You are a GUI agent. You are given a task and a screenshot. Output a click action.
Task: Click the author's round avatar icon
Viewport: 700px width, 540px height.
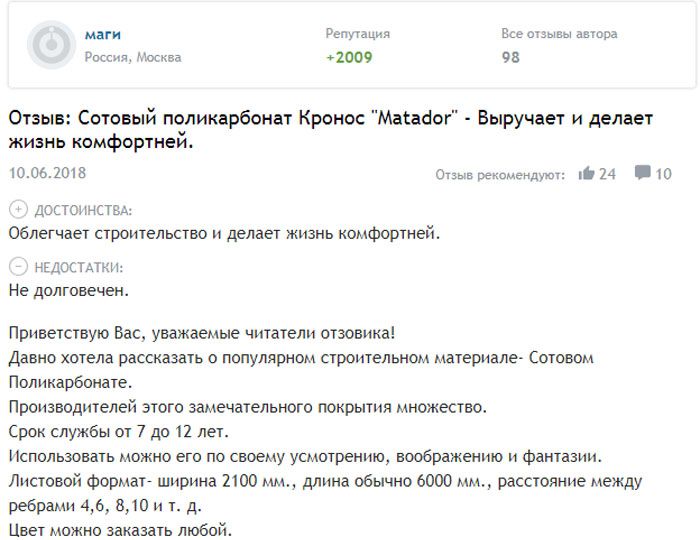click(50, 45)
